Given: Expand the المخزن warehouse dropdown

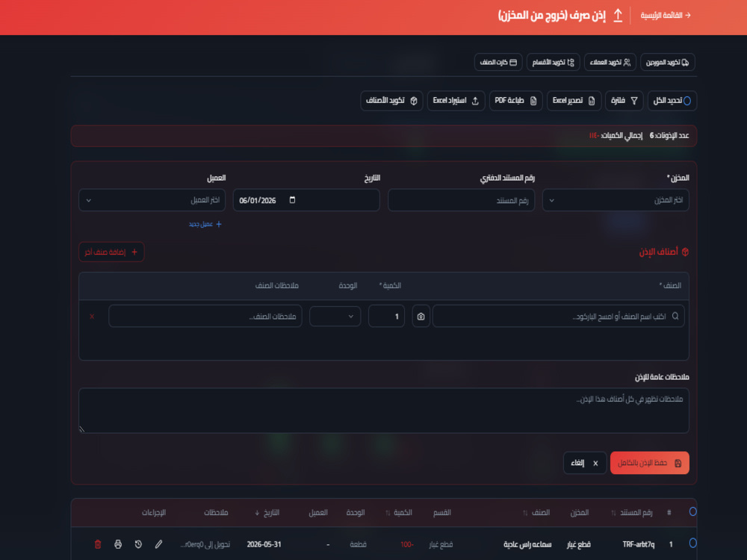Looking at the screenshot, I should tap(616, 200).
